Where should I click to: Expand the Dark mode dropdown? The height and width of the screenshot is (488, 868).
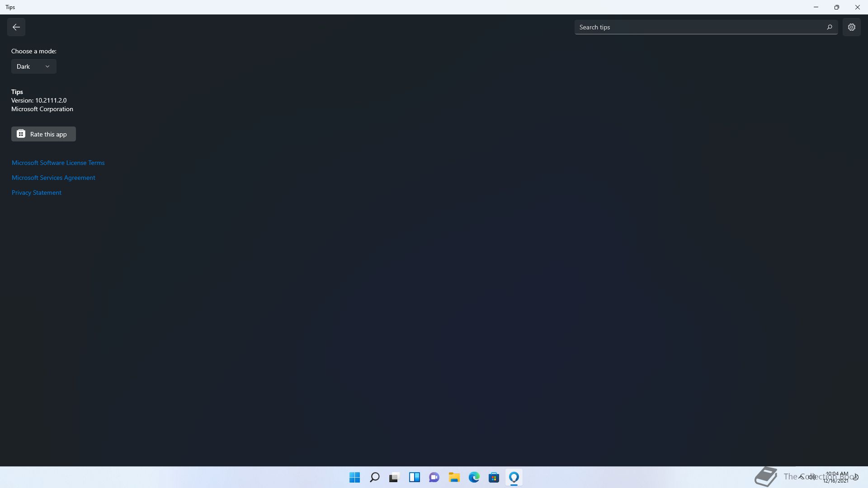click(33, 66)
